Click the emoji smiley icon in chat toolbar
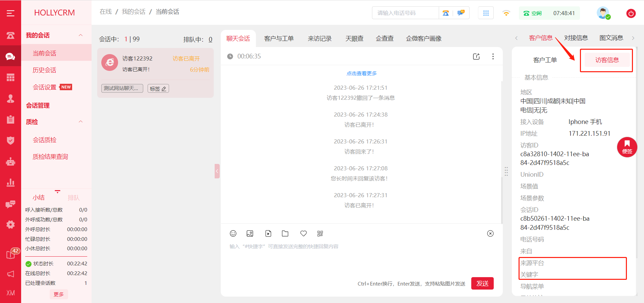The image size is (644, 303). tap(233, 233)
